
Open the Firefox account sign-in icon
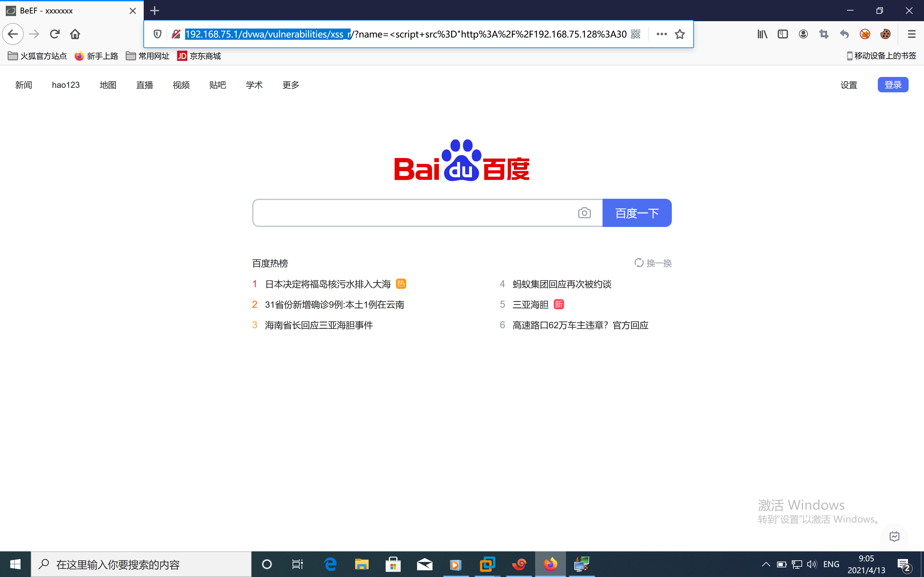point(803,34)
